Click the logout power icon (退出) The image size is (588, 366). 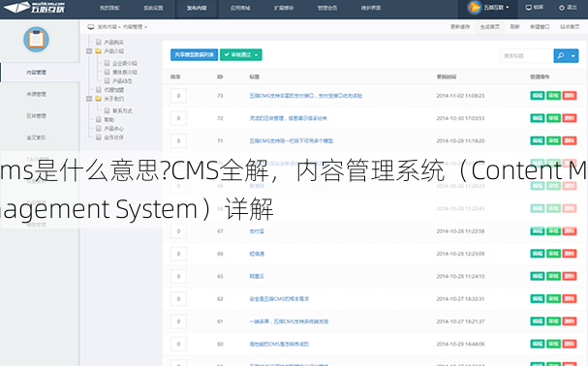coord(562,8)
